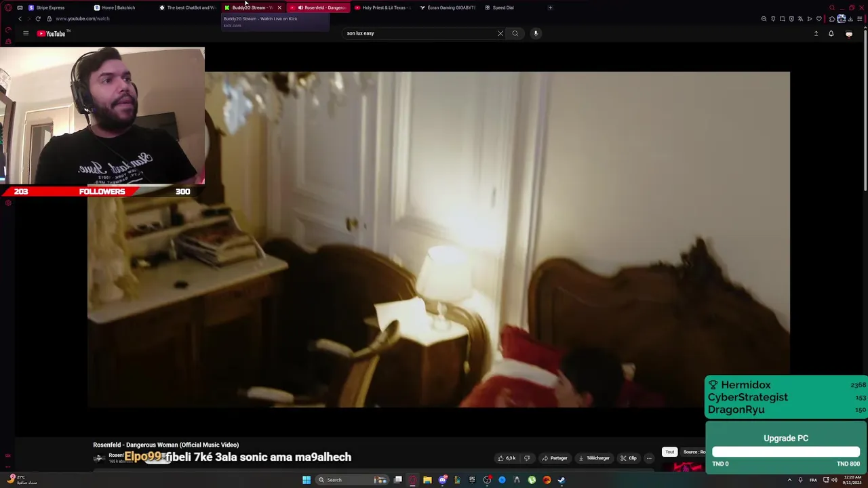Switch to Écran Gaming GIGABYTE tab
This screenshot has height=488, width=868.
448,7
